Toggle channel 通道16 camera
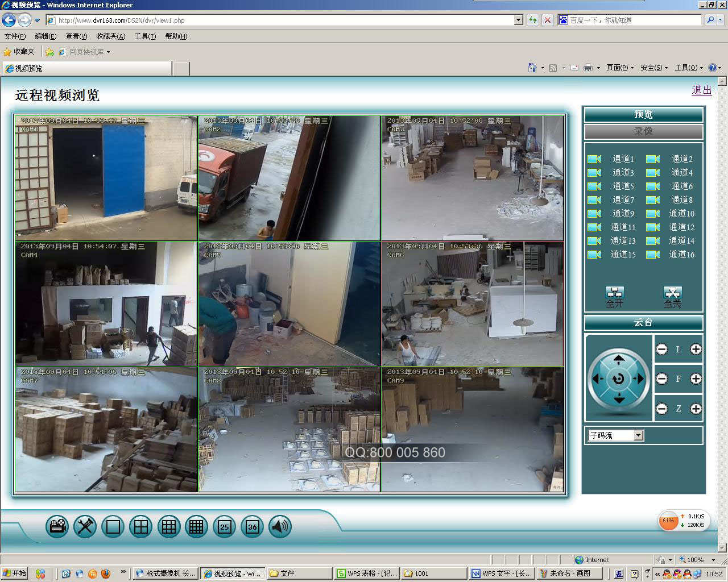The width and height of the screenshot is (728, 582). pyautogui.click(x=653, y=255)
